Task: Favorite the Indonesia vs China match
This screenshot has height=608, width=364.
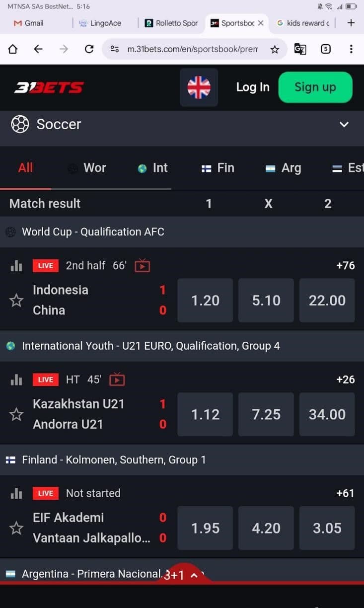Action: pos(16,300)
